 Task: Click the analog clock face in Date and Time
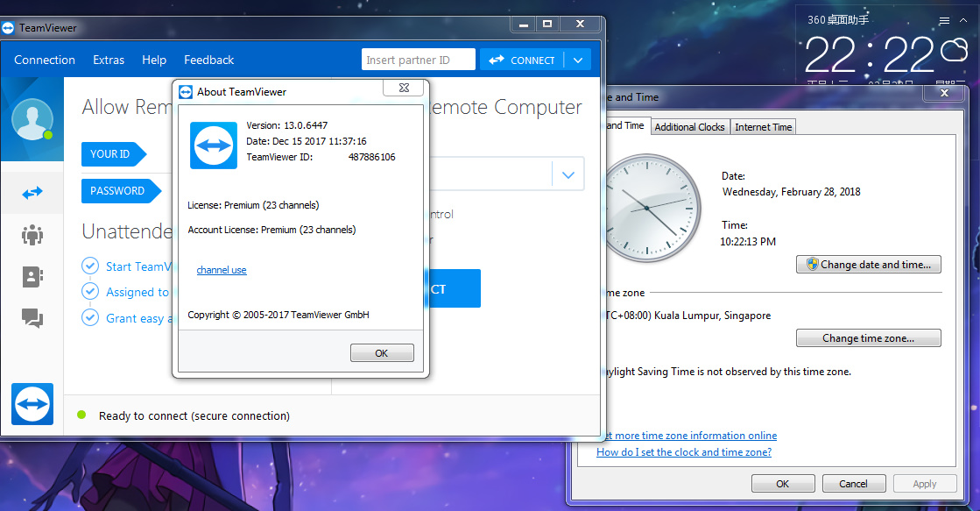pyautogui.click(x=647, y=208)
